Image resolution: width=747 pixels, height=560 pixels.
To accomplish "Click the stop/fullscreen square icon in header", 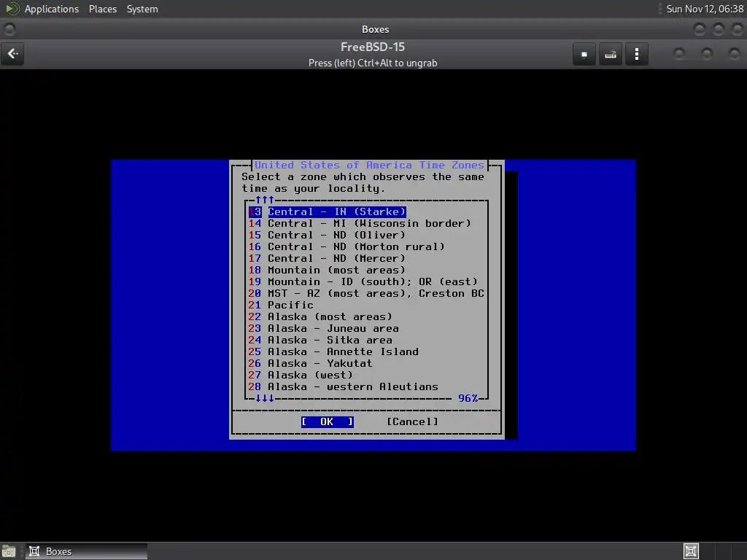I will click(x=584, y=54).
